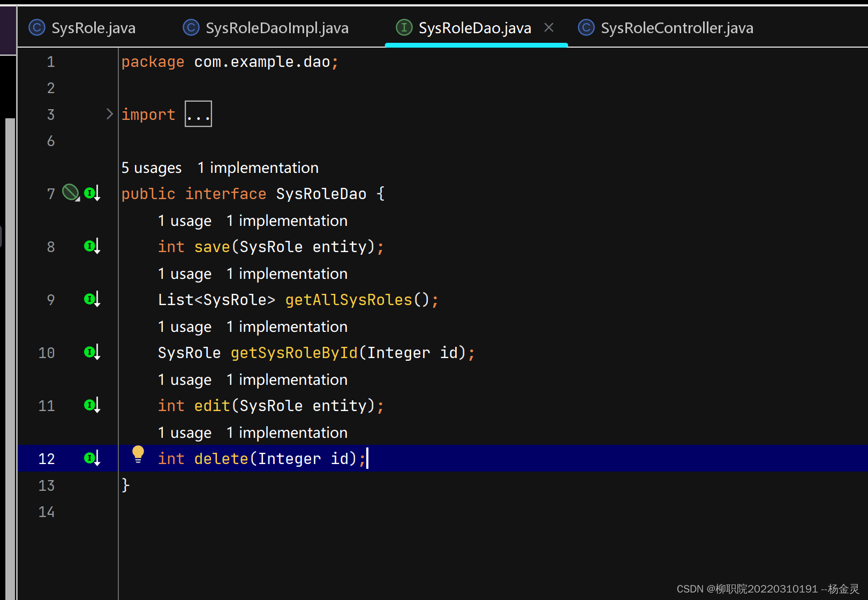Click the chevron arrow next to line 3
868x600 pixels.
coord(110,113)
